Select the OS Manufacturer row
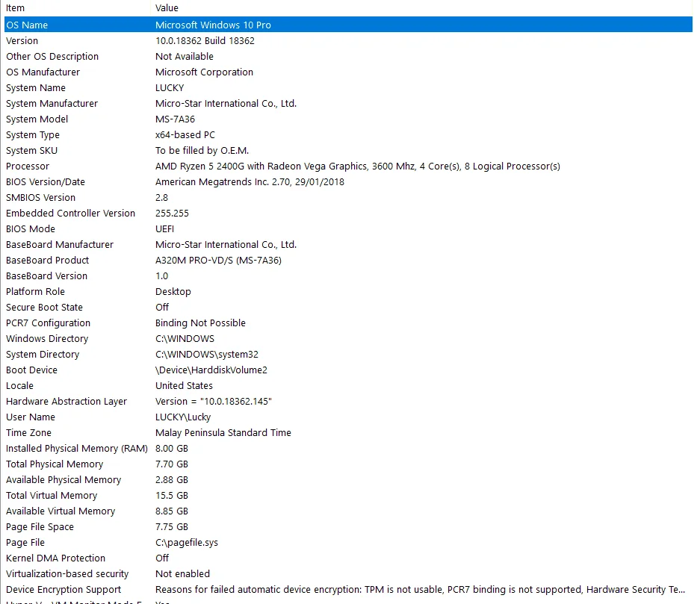Image resolution: width=700 pixels, height=604 pixels. 348,72
